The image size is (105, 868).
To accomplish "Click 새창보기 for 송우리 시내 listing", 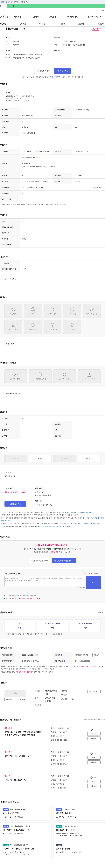I will (x=94, y=738).
